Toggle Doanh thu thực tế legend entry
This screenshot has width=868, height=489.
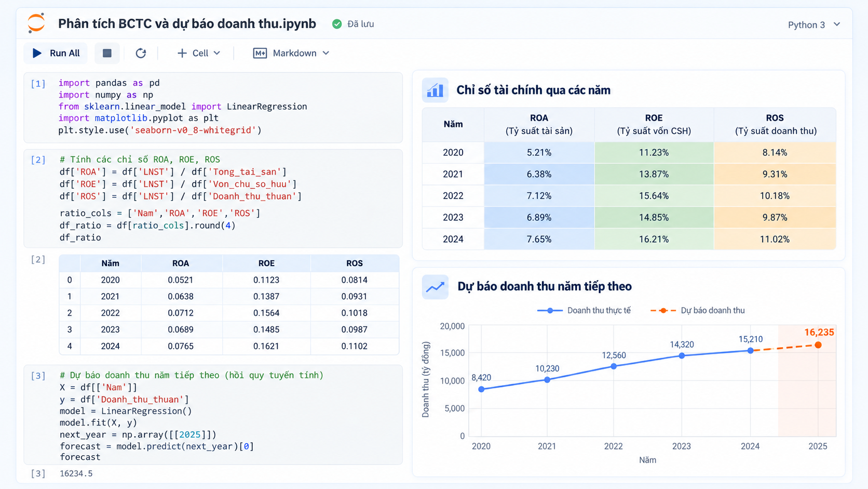584,310
